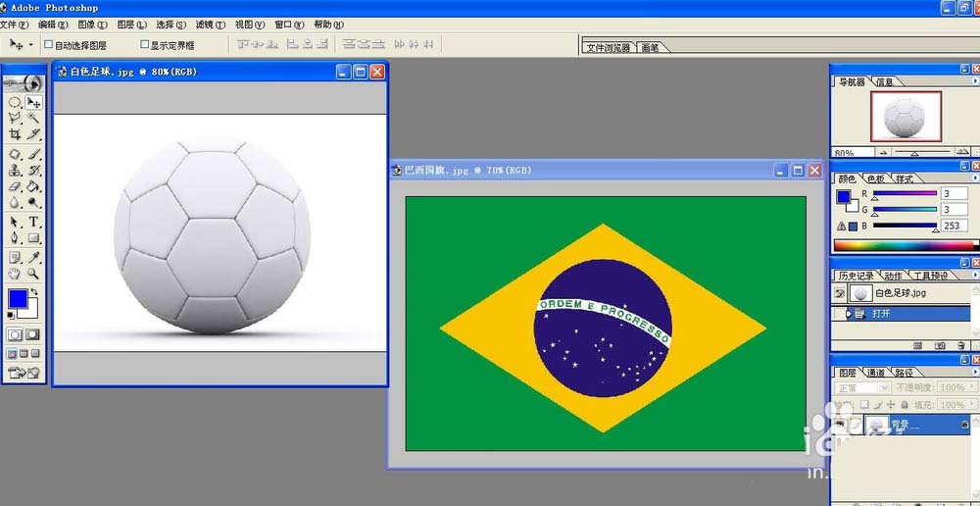Open the 文件浏览器 tab in palette well

[609, 47]
